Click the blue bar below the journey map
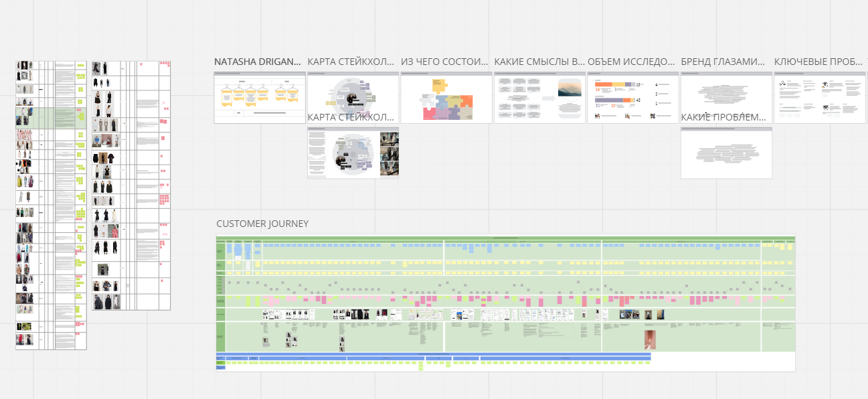 point(434,353)
